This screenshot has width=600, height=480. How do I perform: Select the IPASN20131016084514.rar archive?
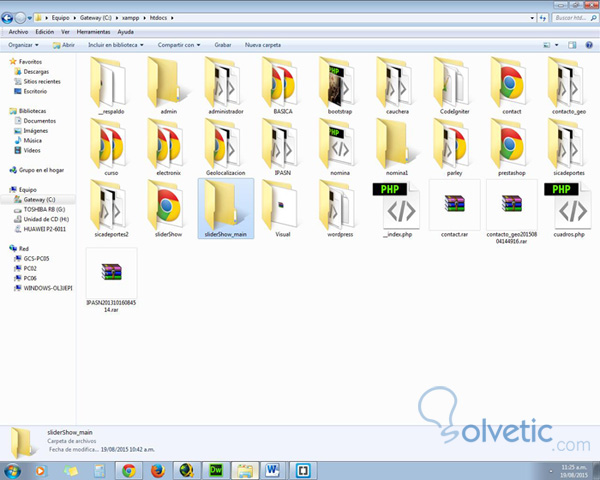tap(111, 280)
